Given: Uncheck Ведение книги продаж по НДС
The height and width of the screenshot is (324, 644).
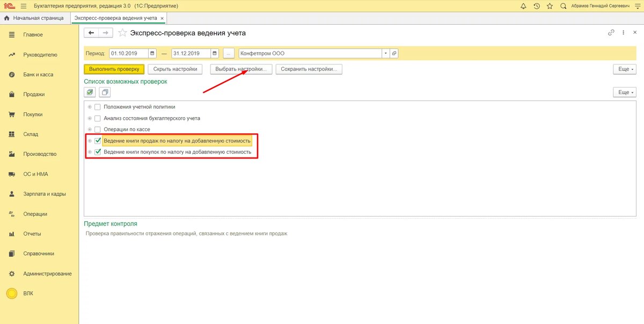Looking at the screenshot, I should (x=98, y=141).
